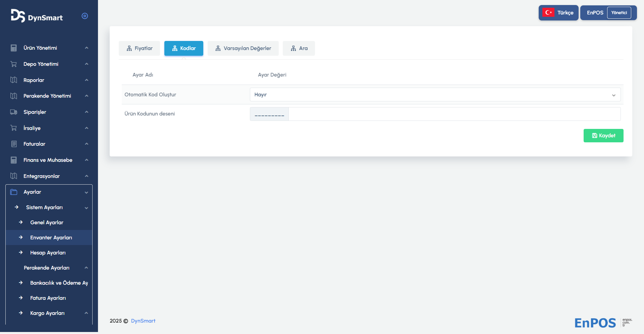Screen dimensions: 644x334
Task: Open the DynSmart footer link
Action: (143, 321)
